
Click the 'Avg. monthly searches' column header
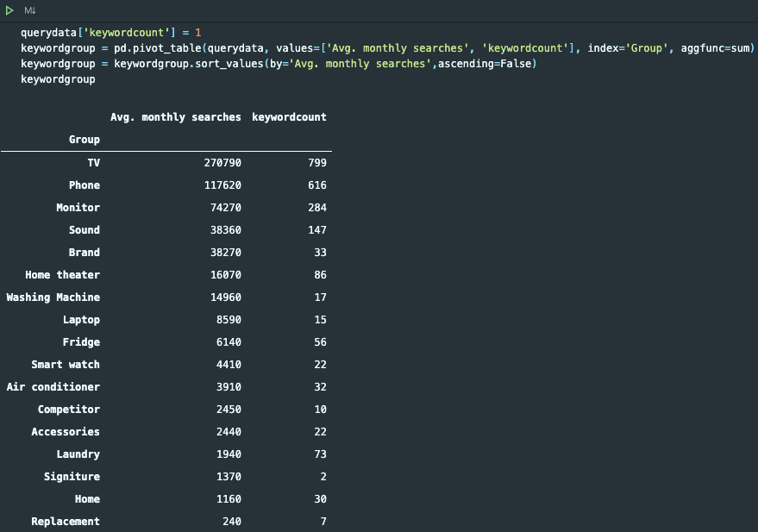click(175, 117)
